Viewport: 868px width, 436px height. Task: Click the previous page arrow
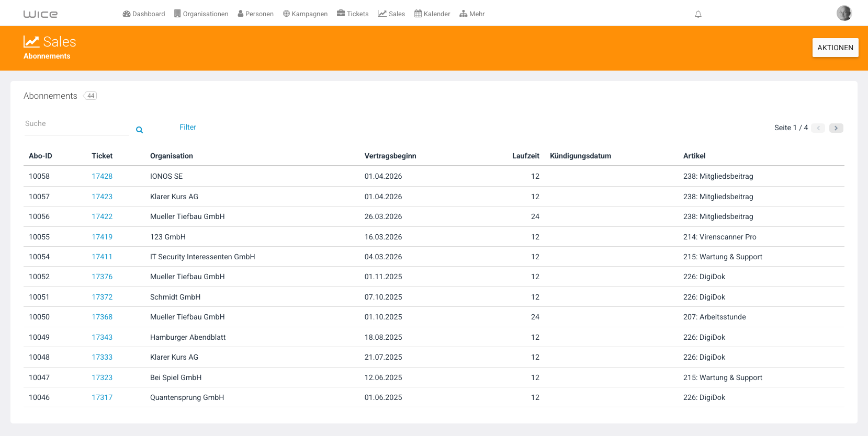tap(818, 128)
